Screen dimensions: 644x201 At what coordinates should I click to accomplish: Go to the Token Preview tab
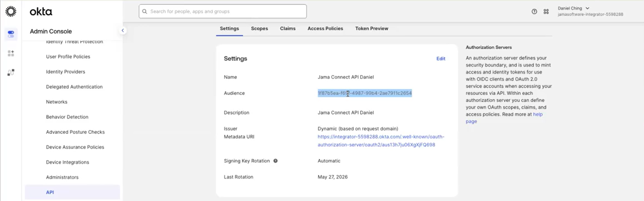click(x=372, y=29)
